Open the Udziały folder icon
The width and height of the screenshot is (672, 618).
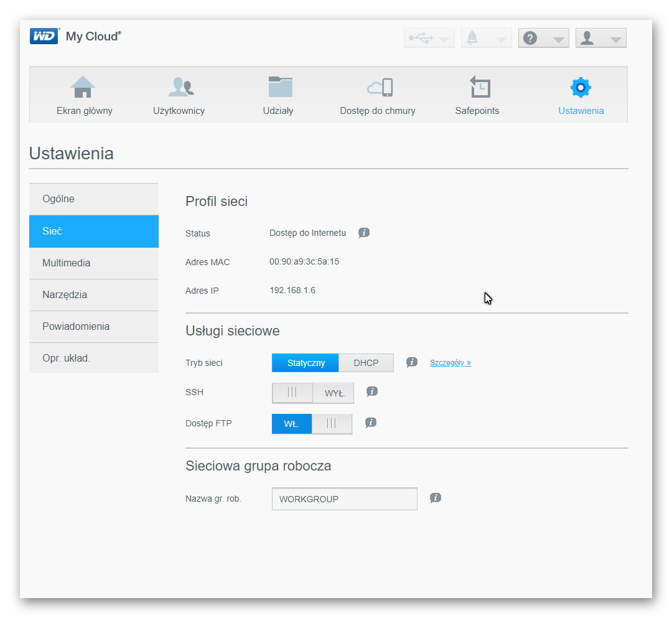[x=280, y=87]
